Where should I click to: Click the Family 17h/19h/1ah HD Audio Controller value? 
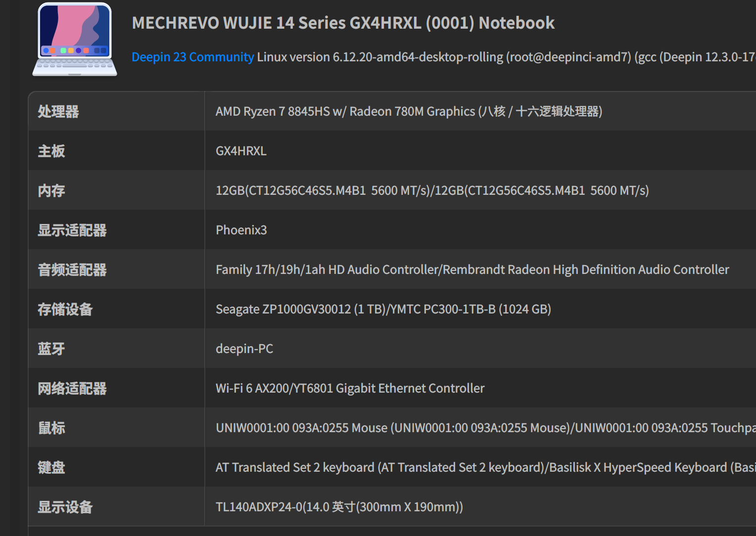pos(472,269)
